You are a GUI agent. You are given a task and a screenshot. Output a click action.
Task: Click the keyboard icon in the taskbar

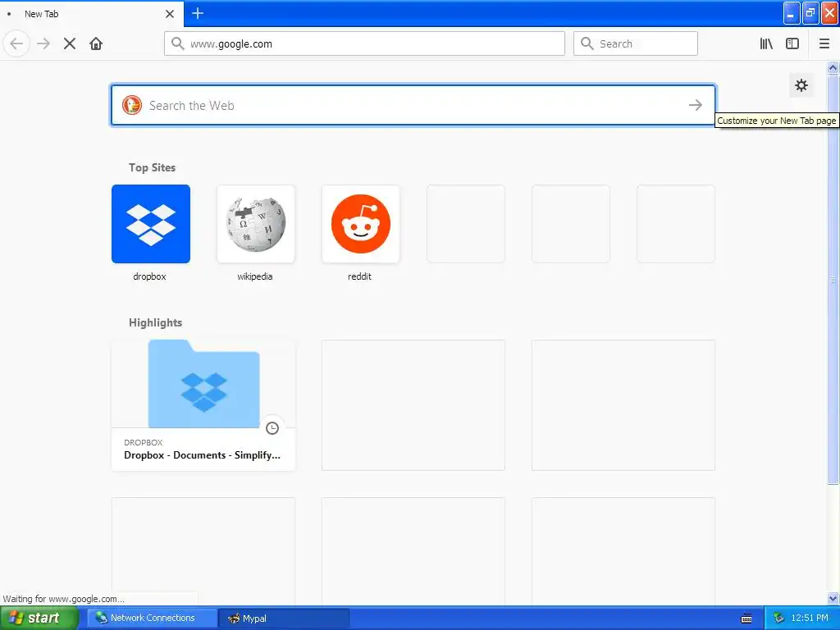[x=746, y=619]
